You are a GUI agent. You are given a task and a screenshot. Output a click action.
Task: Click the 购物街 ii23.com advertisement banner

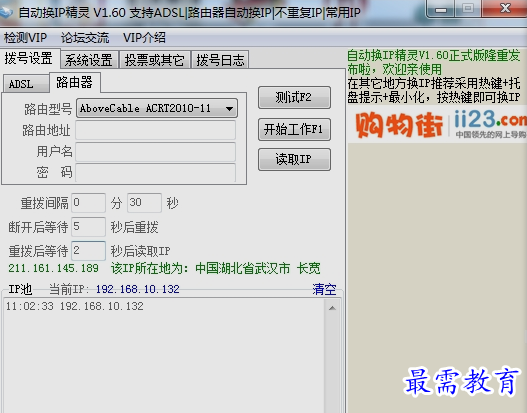437,124
